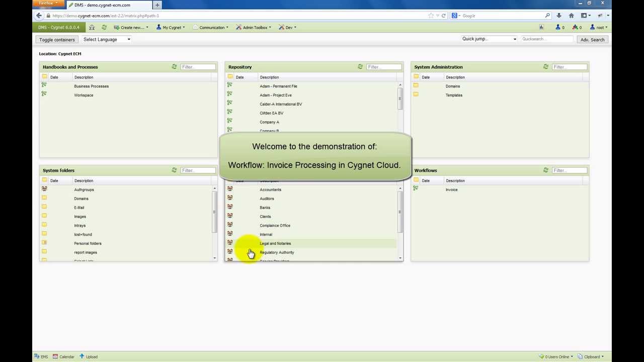
Task: Open Company A in Repository
Action: 269,122
